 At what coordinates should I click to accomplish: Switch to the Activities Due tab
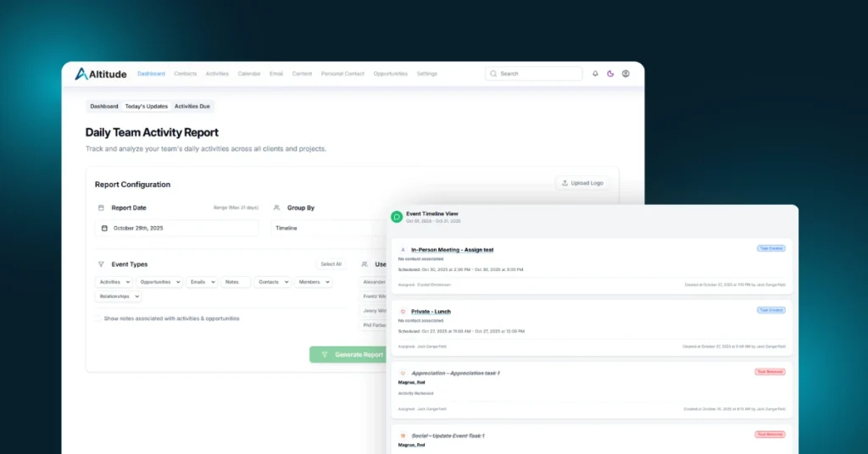[192, 106]
